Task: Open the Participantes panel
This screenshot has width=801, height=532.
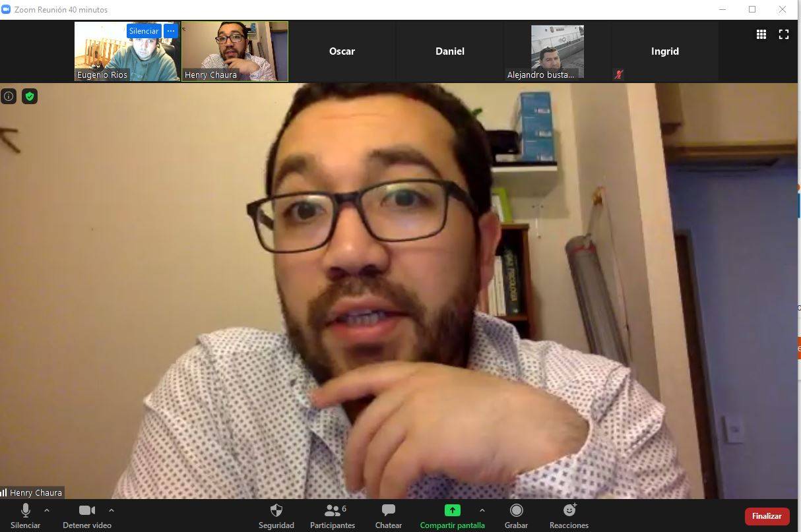Action: click(x=333, y=516)
